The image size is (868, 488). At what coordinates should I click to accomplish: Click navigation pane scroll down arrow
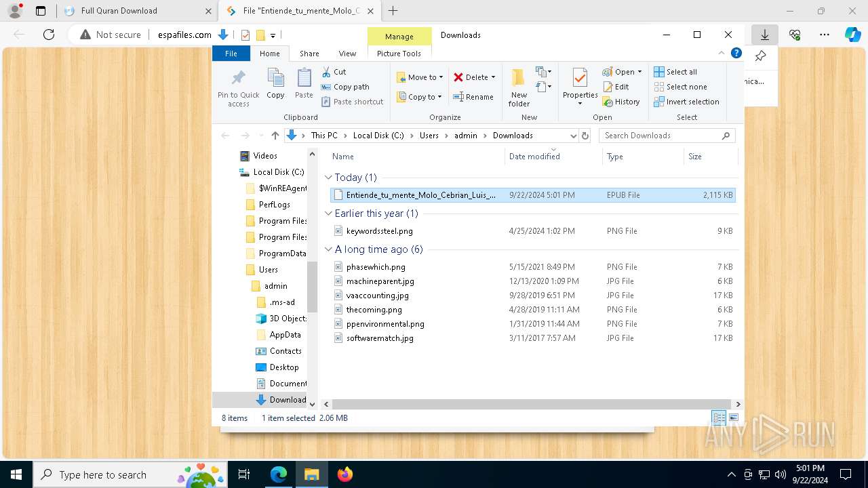point(312,404)
